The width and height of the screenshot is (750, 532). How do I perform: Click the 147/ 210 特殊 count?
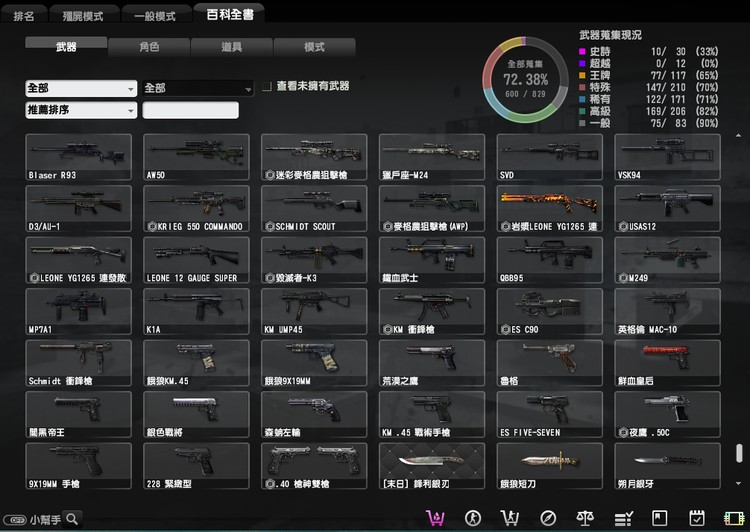(x=666, y=87)
